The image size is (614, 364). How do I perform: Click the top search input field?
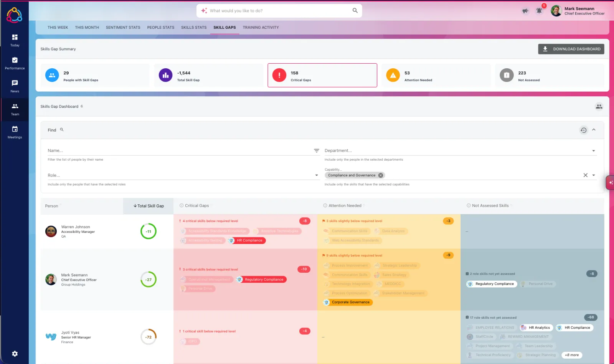click(x=279, y=11)
